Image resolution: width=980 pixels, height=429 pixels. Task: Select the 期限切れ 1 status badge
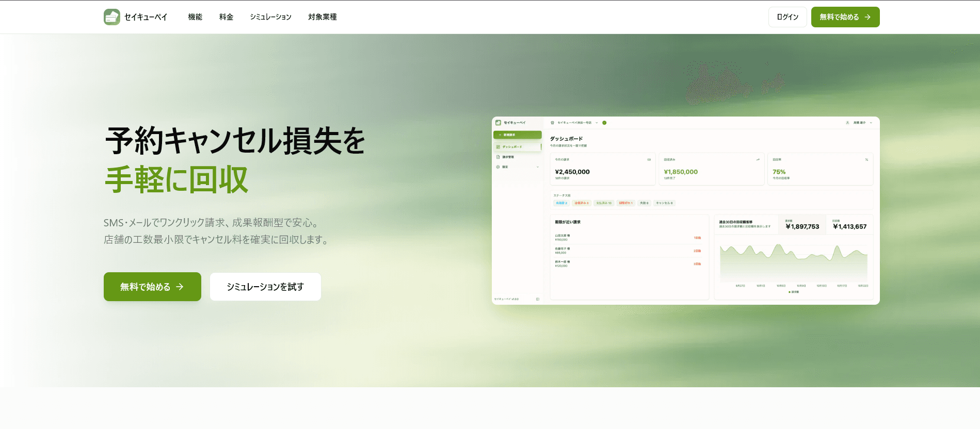coord(625,203)
